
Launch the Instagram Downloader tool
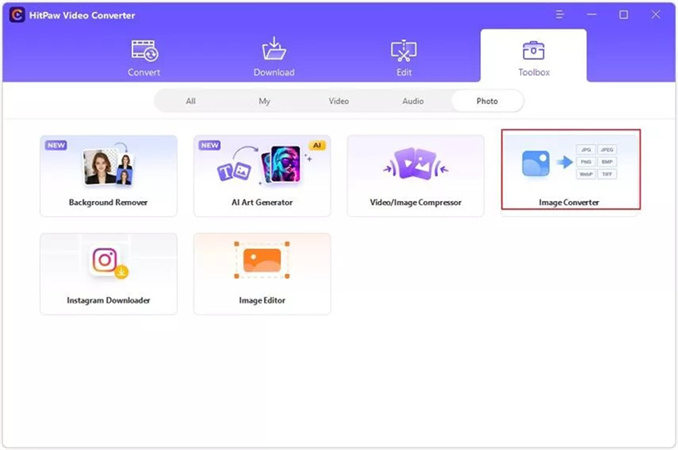pyautogui.click(x=109, y=274)
